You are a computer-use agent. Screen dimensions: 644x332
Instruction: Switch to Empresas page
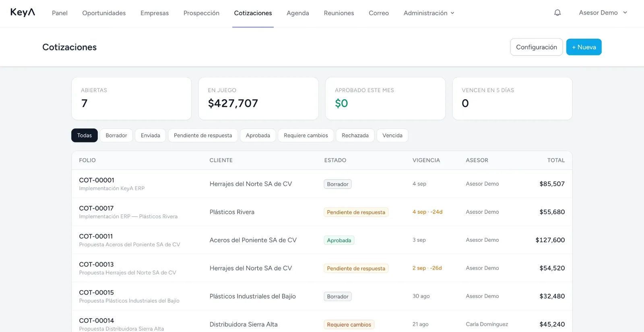click(x=155, y=13)
